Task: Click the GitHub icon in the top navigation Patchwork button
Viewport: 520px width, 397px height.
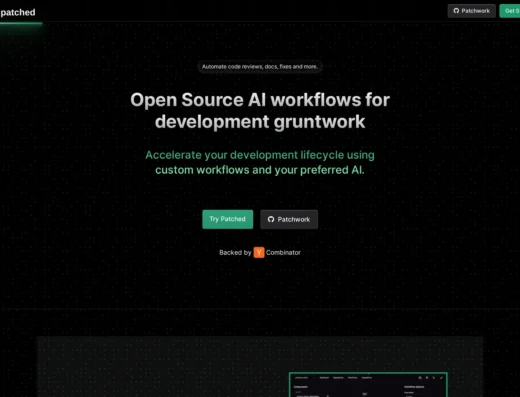Action: point(456,11)
